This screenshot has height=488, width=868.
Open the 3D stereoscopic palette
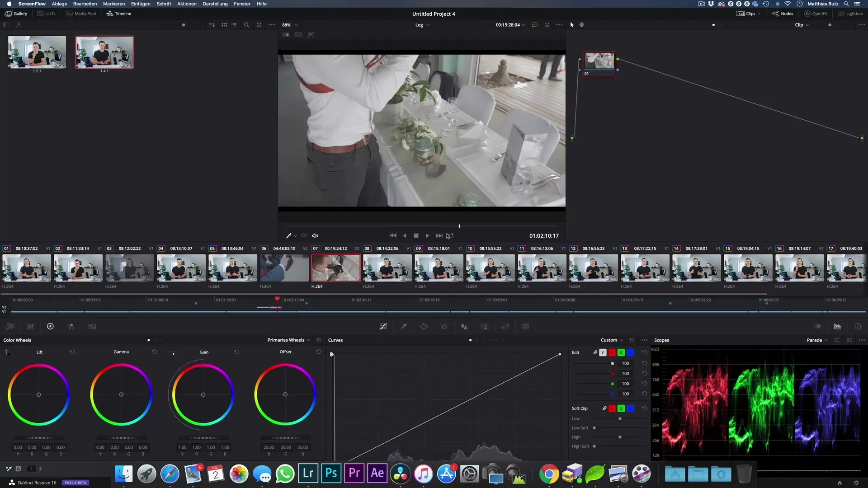(525, 326)
